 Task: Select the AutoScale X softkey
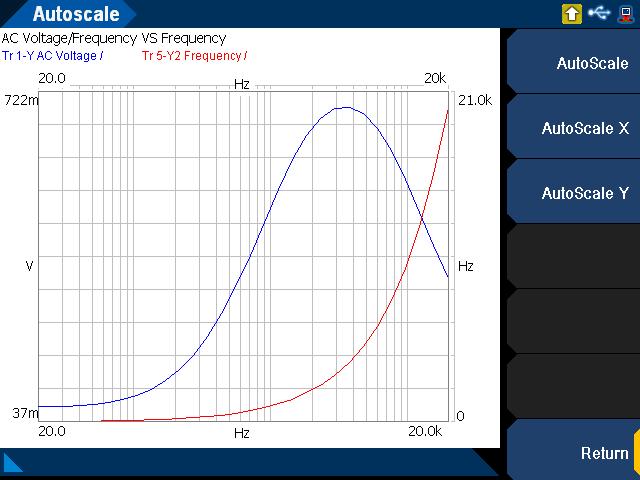point(573,128)
